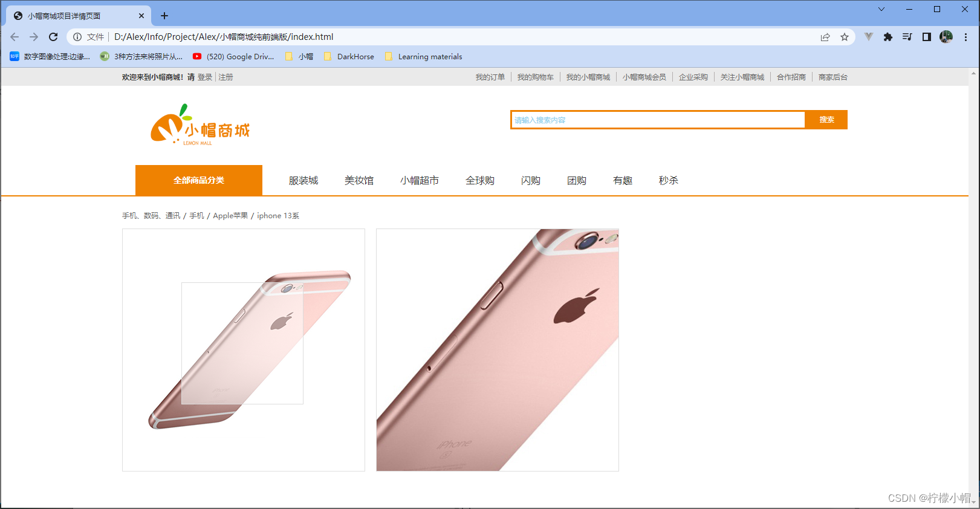
Task: Close the 小帽商城项目详情页面 tab
Action: (x=141, y=16)
